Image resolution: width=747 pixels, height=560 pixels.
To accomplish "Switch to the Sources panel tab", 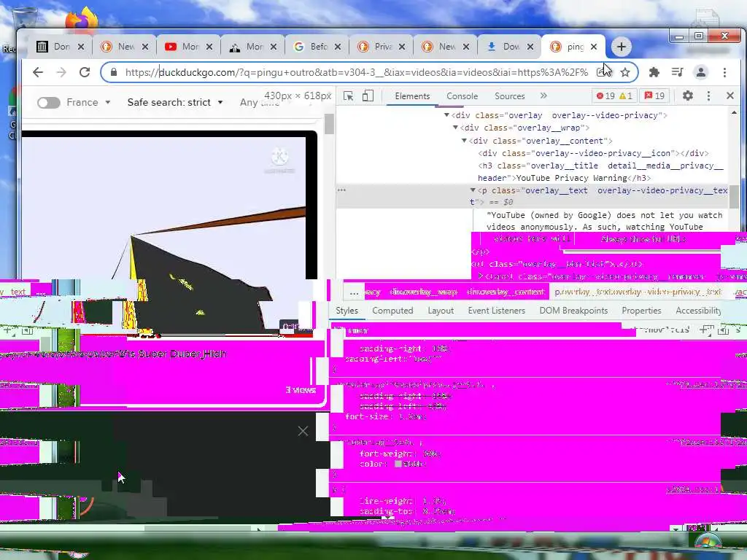I will 510,96.
